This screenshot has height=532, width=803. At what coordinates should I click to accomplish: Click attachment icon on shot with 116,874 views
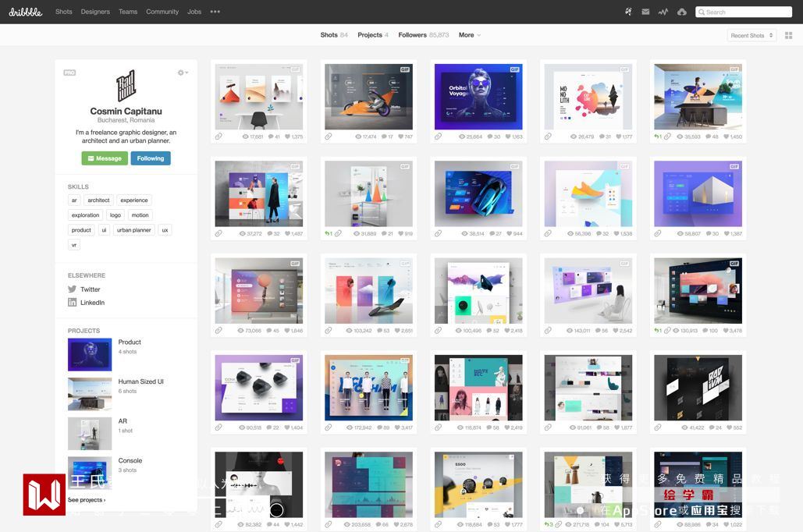click(x=439, y=427)
